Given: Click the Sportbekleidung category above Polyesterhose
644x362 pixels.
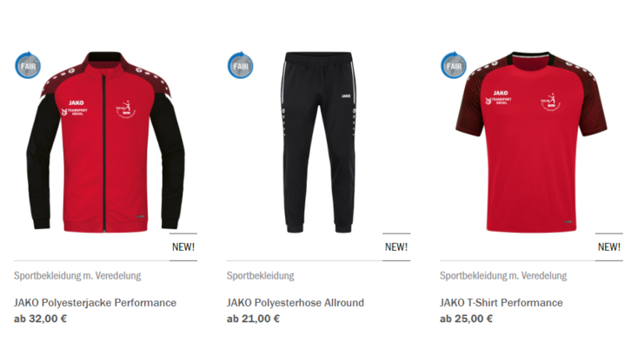Looking at the screenshot, I should [x=261, y=276].
